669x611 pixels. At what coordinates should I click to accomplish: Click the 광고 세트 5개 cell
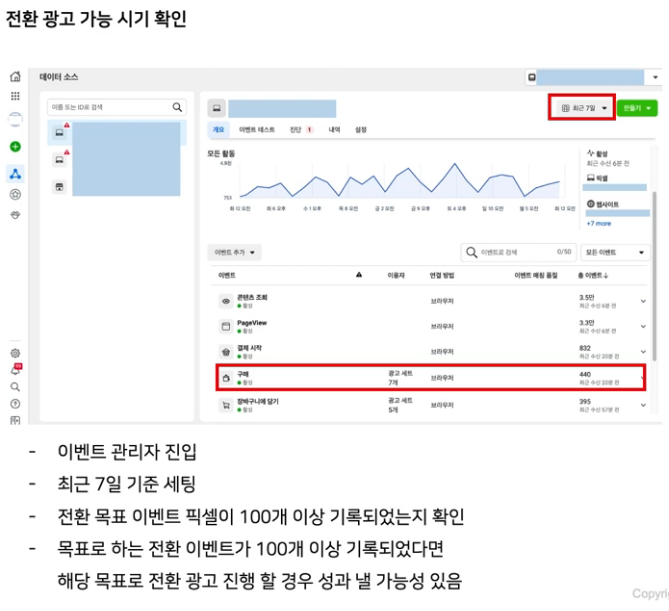click(x=400, y=405)
